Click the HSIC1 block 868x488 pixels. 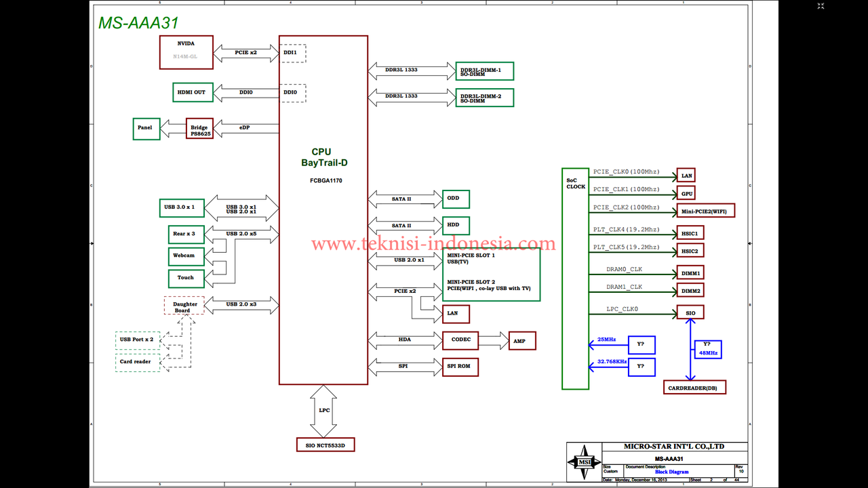[x=690, y=233]
